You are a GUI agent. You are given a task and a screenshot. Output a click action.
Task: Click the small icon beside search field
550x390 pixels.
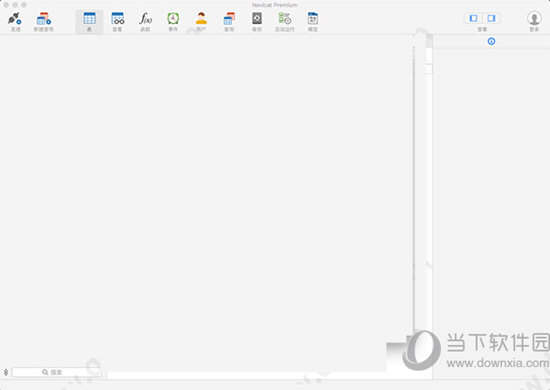pyautogui.click(x=6, y=372)
